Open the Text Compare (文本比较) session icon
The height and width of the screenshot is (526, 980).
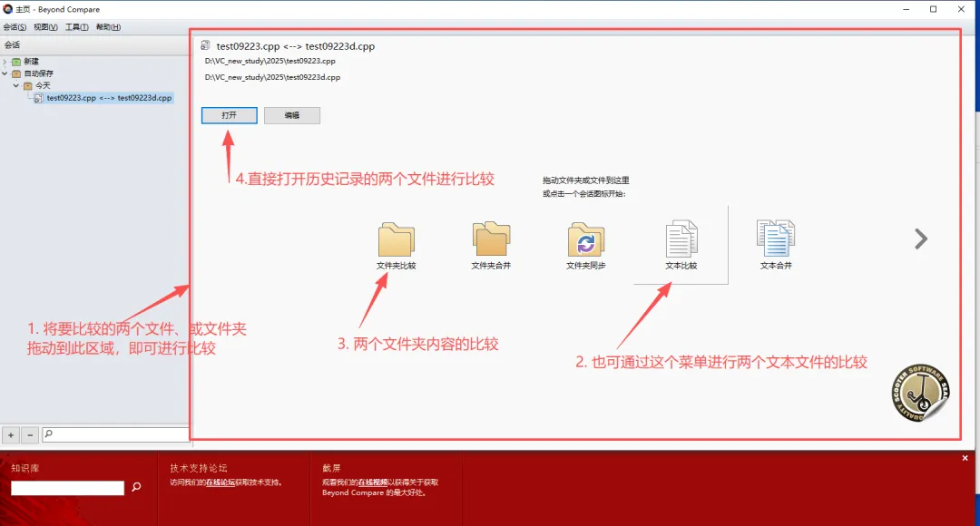681,246
